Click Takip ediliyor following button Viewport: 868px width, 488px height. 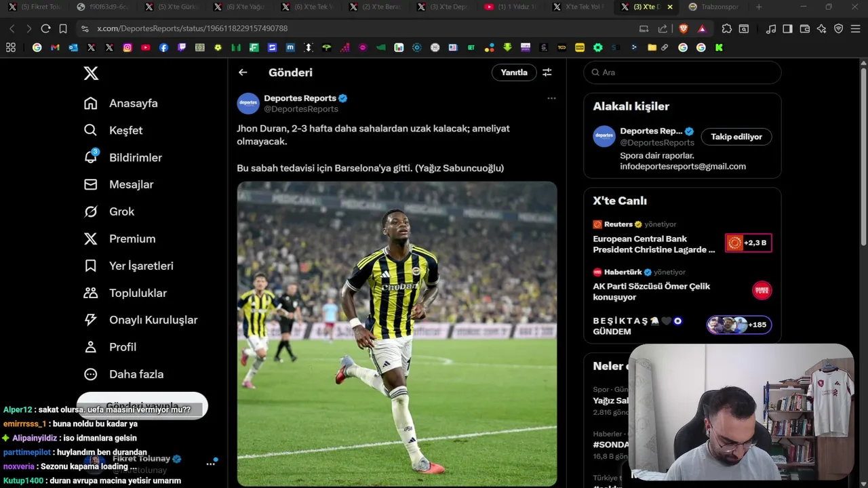coord(736,137)
